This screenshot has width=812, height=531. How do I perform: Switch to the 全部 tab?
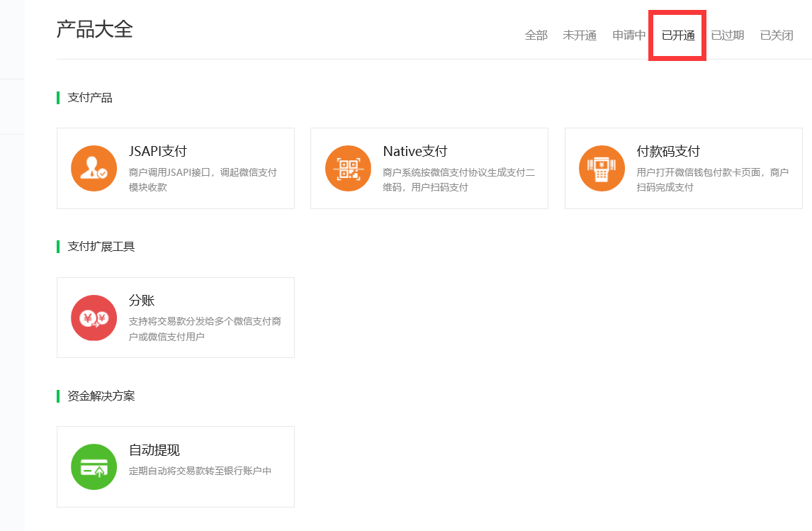[x=536, y=35]
